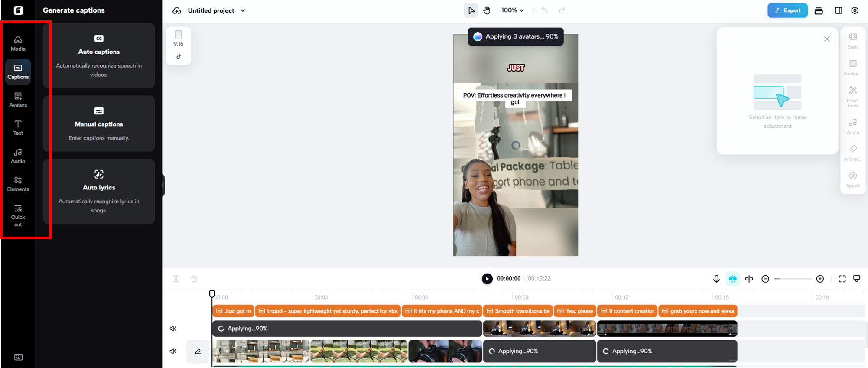868x368 pixels.
Task: Play the video preview
Action: coord(487,279)
